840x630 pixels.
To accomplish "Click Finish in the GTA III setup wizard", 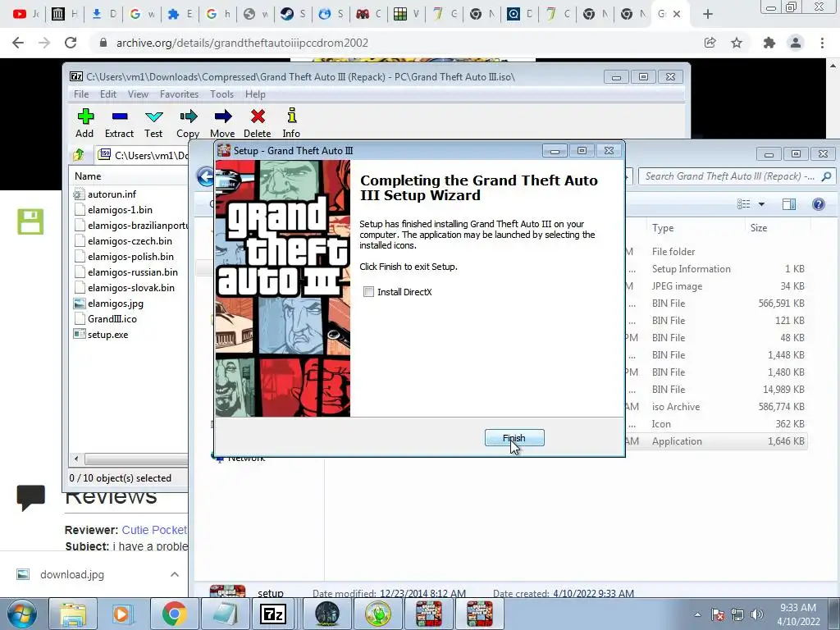I will [x=514, y=438].
